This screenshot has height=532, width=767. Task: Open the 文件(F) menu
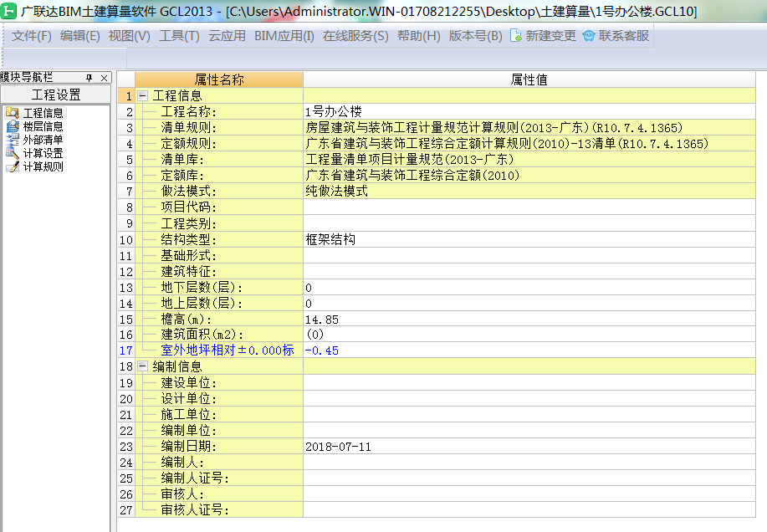point(31,36)
